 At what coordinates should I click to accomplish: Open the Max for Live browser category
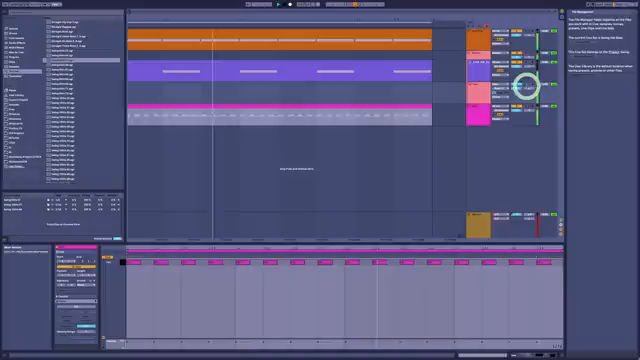16,52
